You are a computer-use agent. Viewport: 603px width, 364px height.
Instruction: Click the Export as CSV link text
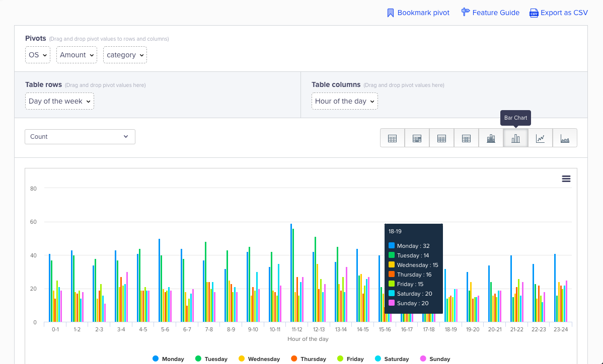(x=564, y=13)
